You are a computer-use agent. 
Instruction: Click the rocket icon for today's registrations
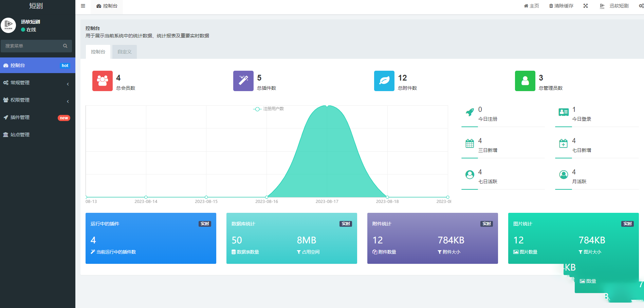[470, 112]
